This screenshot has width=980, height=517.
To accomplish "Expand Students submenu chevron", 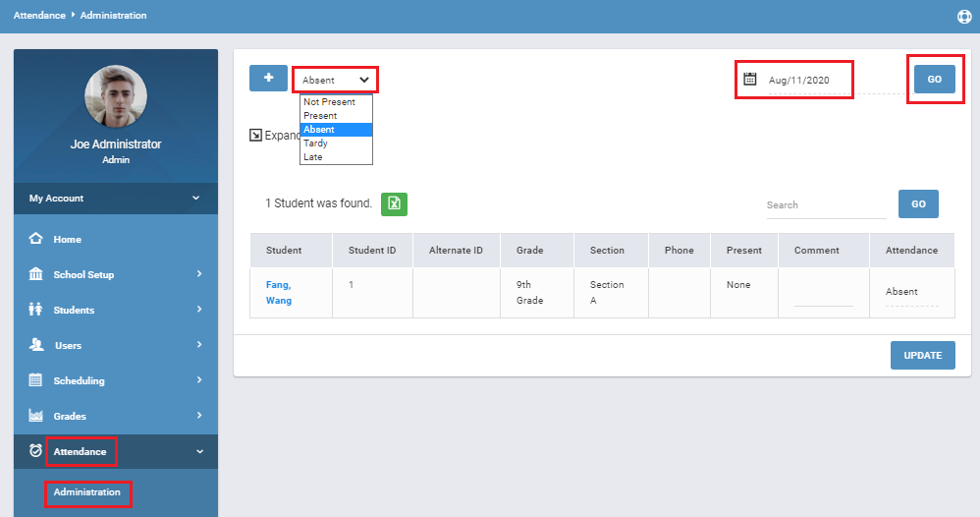I will click(x=199, y=310).
